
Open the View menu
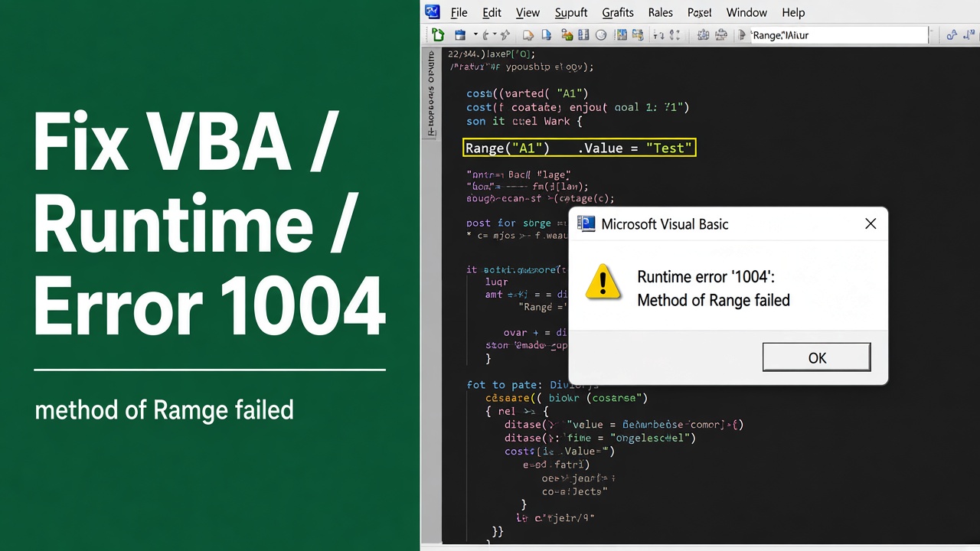point(528,12)
